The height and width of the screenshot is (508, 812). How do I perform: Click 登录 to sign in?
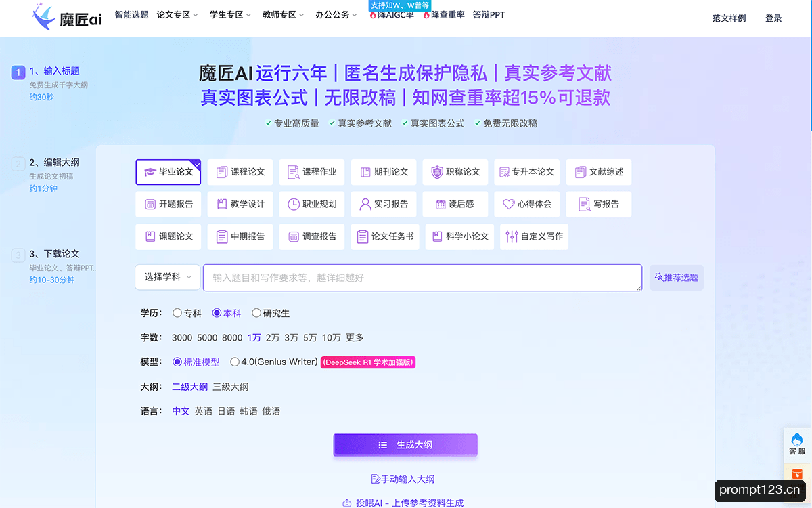(773, 18)
